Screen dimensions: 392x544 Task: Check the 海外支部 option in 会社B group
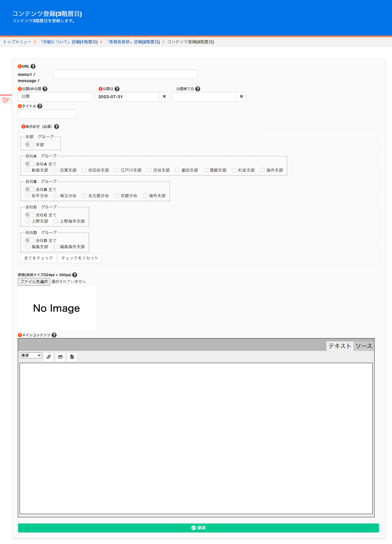click(x=145, y=195)
